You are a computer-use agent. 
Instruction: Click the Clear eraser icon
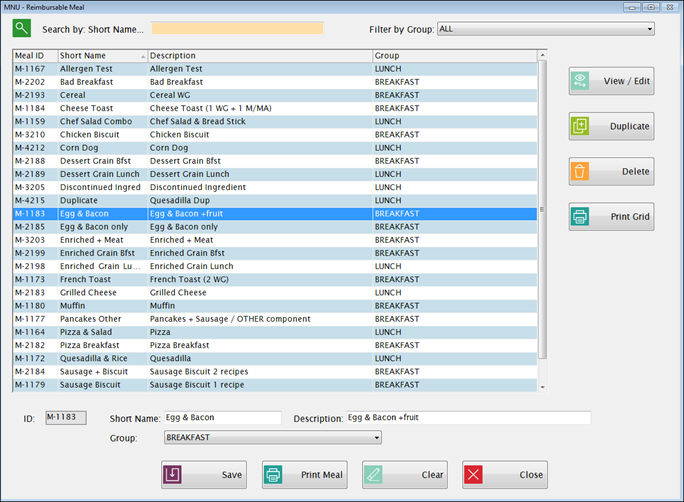(x=373, y=475)
